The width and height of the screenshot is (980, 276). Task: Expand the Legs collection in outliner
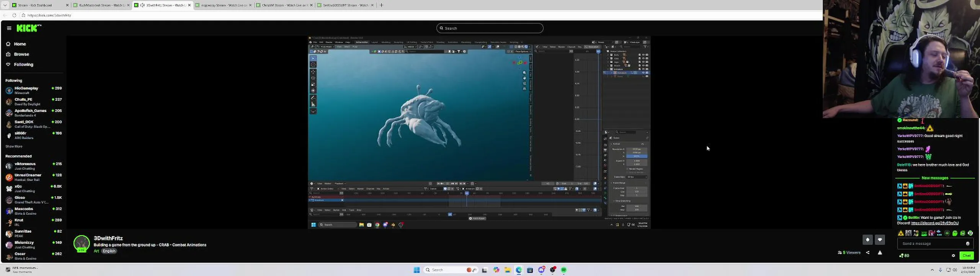608,62
